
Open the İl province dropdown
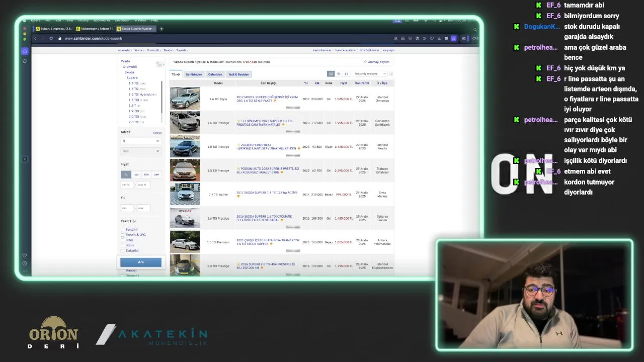point(141,141)
